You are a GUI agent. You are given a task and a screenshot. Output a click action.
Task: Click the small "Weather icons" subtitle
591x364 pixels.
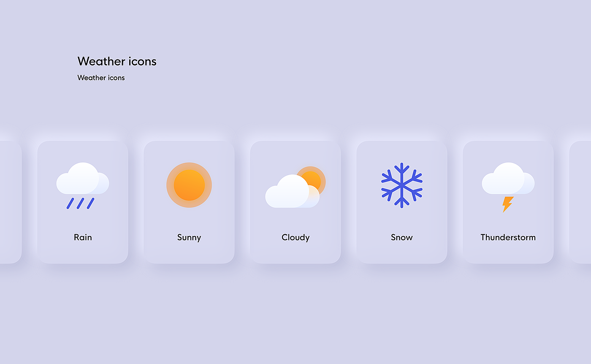click(x=101, y=78)
